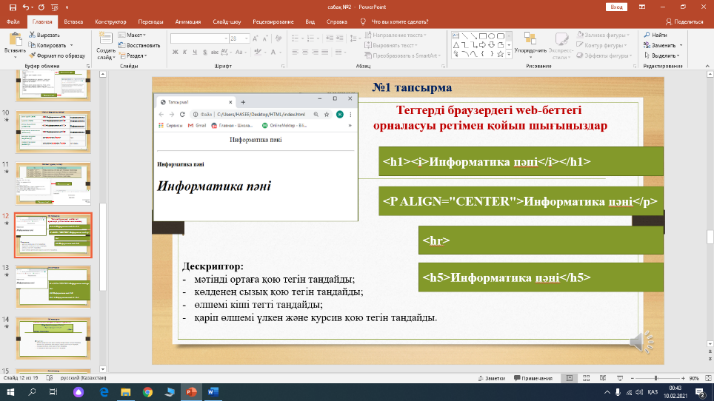Click the audio speaker icon on the slide
Viewport: 714px width, 401px height.
click(640, 342)
